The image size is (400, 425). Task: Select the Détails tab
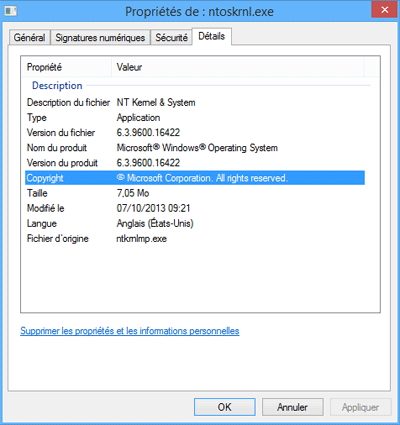coord(212,36)
